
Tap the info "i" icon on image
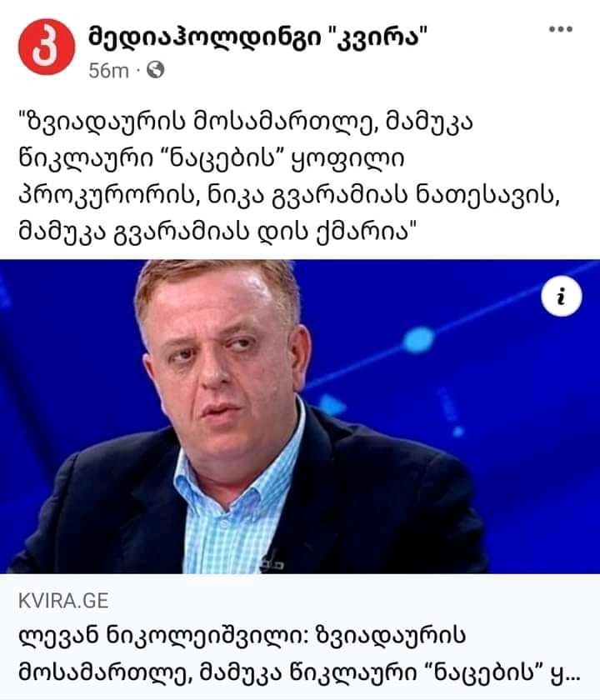[x=561, y=297]
